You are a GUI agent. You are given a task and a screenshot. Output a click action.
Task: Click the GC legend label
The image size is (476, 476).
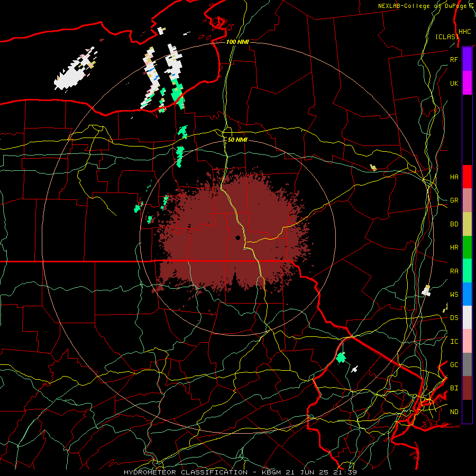pyautogui.click(x=454, y=365)
